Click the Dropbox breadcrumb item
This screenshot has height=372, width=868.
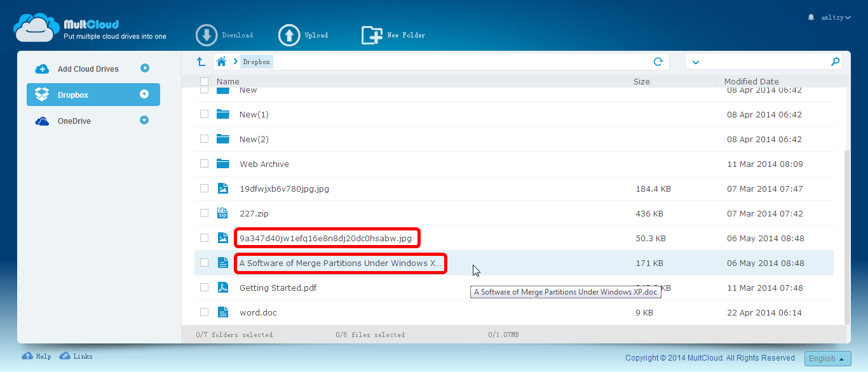tap(257, 62)
